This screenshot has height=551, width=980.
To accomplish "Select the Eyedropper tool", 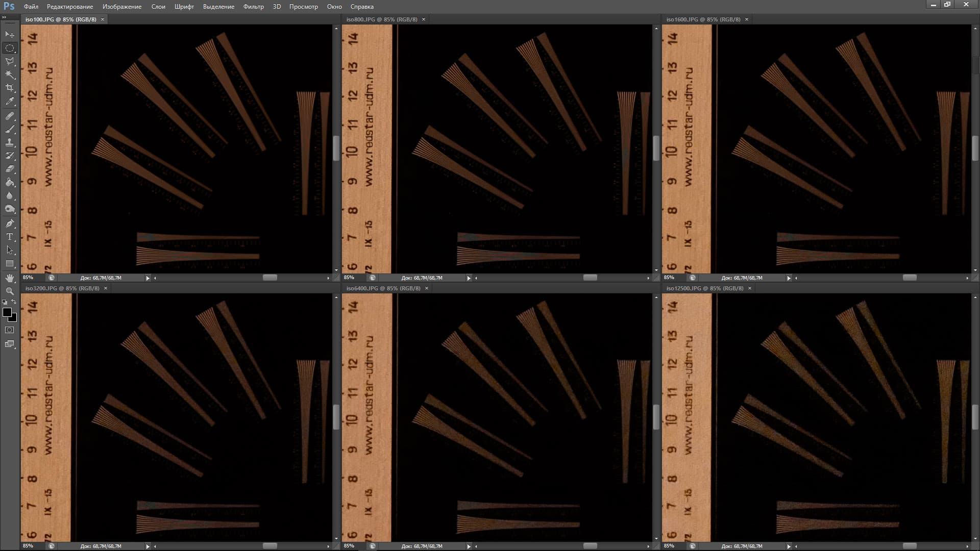I will pyautogui.click(x=10, y=102).
